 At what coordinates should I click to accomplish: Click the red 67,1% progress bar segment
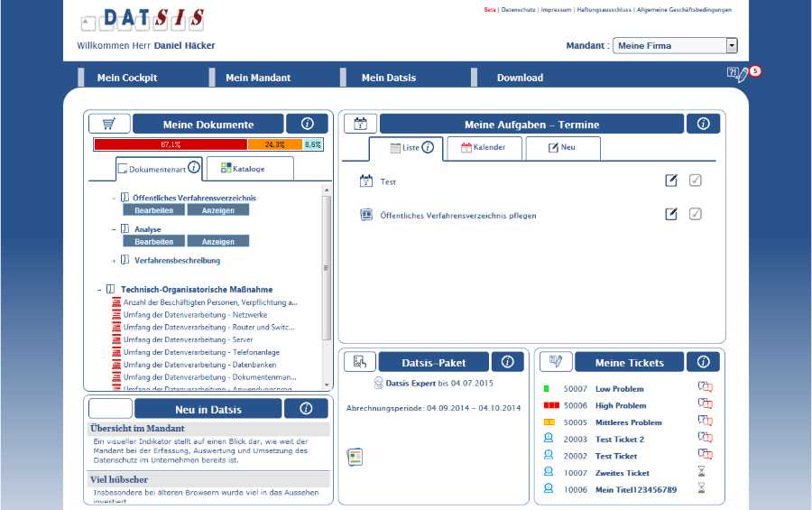point(171,144)
